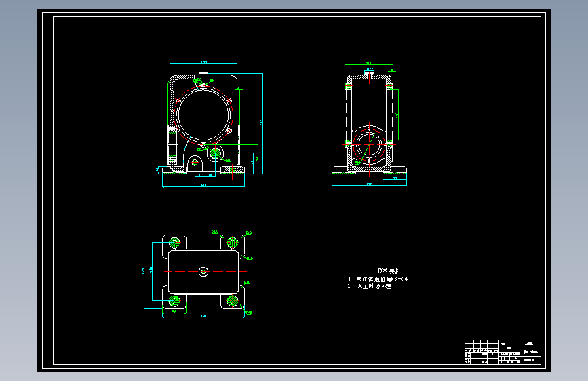Click the 114 width dimension above side view
This screenshot has height=381, width=588.
coord(369,63)
